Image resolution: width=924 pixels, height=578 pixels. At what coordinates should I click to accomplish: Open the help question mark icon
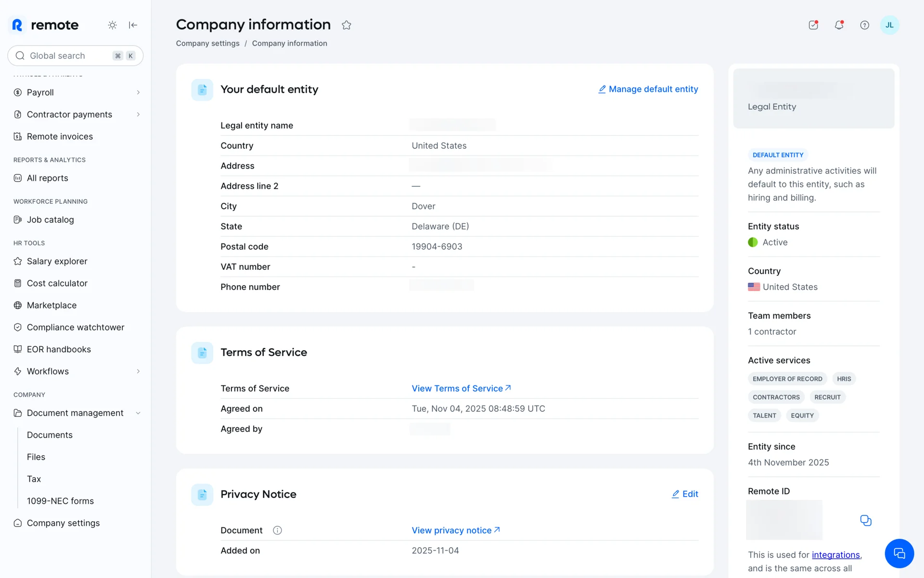click(x=864, y=25)
